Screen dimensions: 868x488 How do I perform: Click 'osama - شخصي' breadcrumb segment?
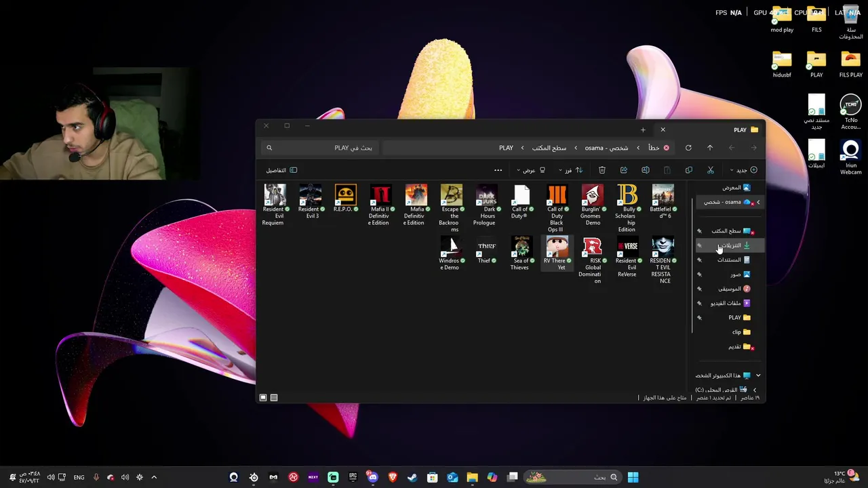coord(606,148)
